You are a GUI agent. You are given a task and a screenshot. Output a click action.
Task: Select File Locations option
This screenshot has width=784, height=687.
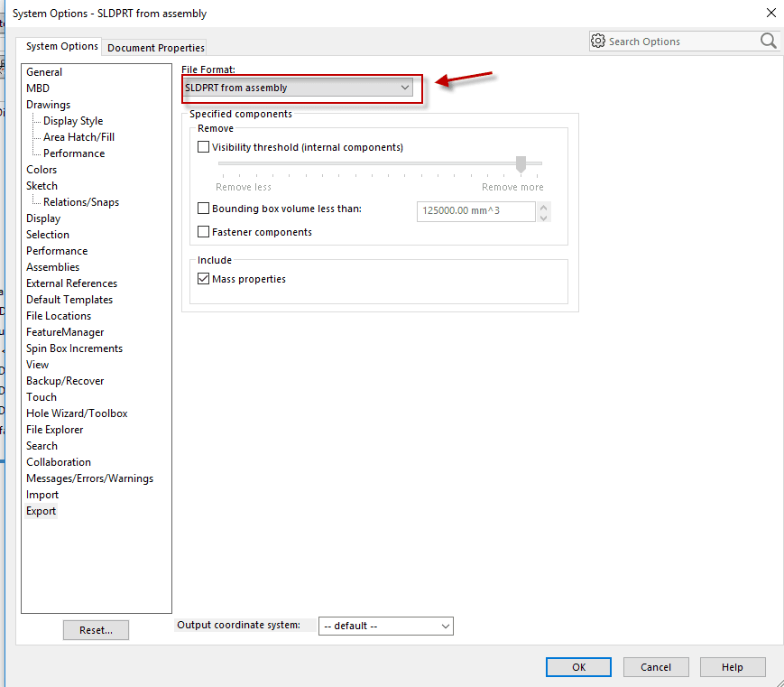(59, 316)
